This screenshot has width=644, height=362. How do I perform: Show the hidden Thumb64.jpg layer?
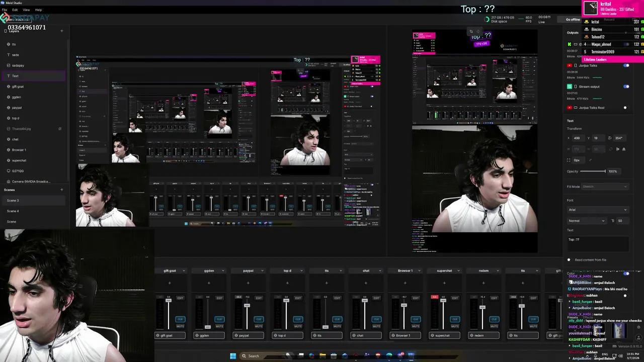point(60,129)
